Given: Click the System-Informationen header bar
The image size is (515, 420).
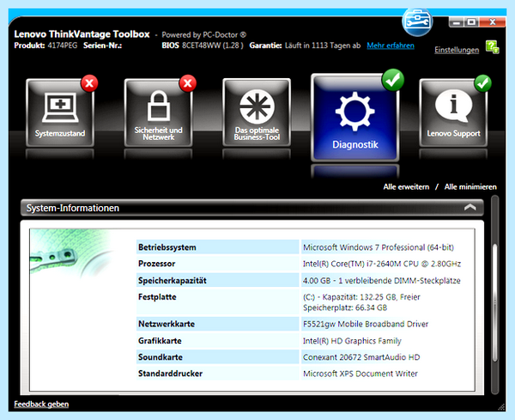Looking at the screenshot, I should (251, 208).
